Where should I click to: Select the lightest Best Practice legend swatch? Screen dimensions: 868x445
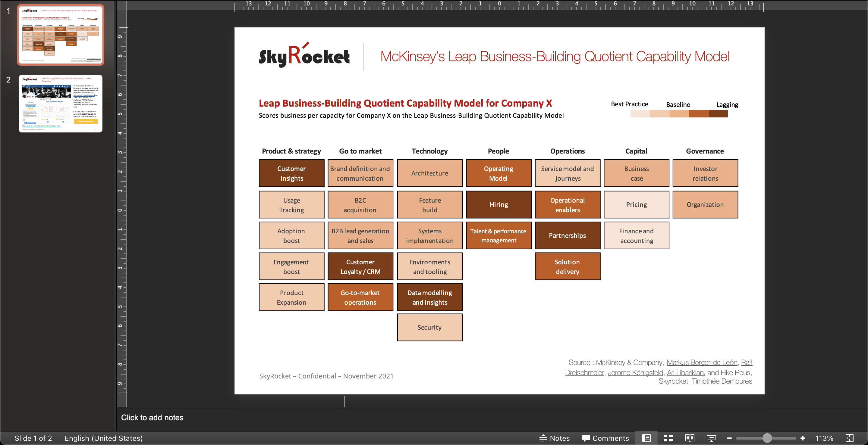click(x=640, y=114)
